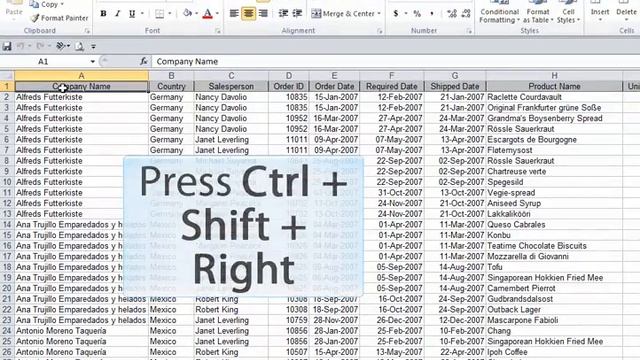Click the Increase Decimal icon

point(452,13)
